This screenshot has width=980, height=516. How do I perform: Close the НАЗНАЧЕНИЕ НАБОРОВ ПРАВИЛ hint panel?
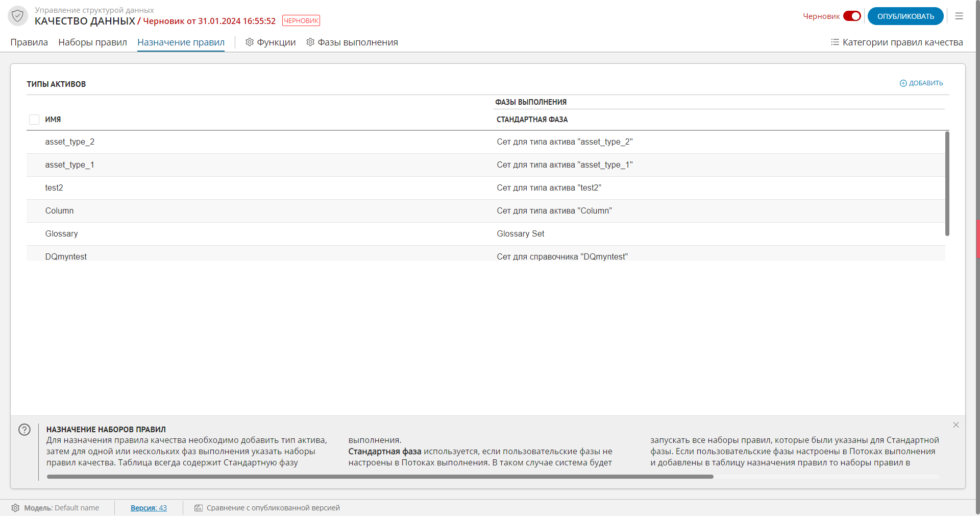point(955,425)
